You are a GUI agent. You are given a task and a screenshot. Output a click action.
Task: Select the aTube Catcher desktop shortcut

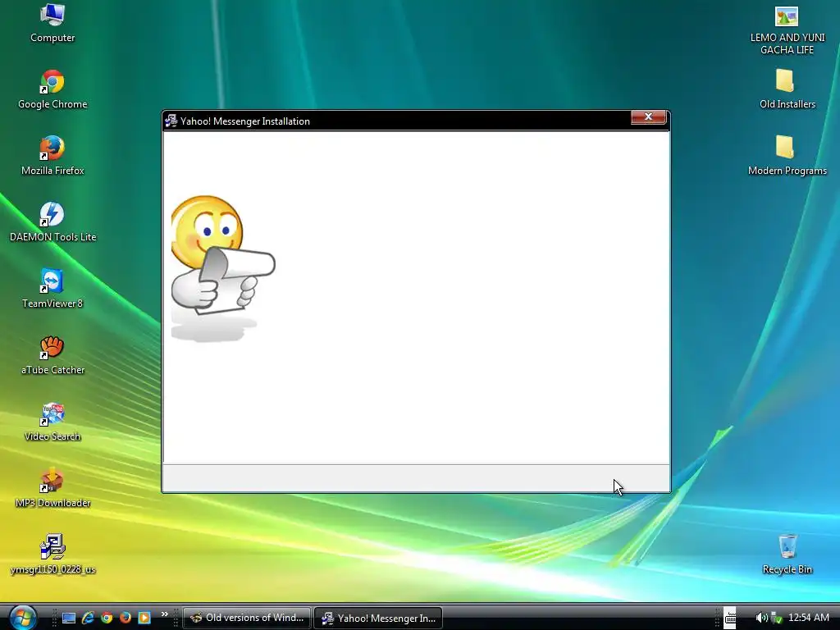[x=52, y=355]
